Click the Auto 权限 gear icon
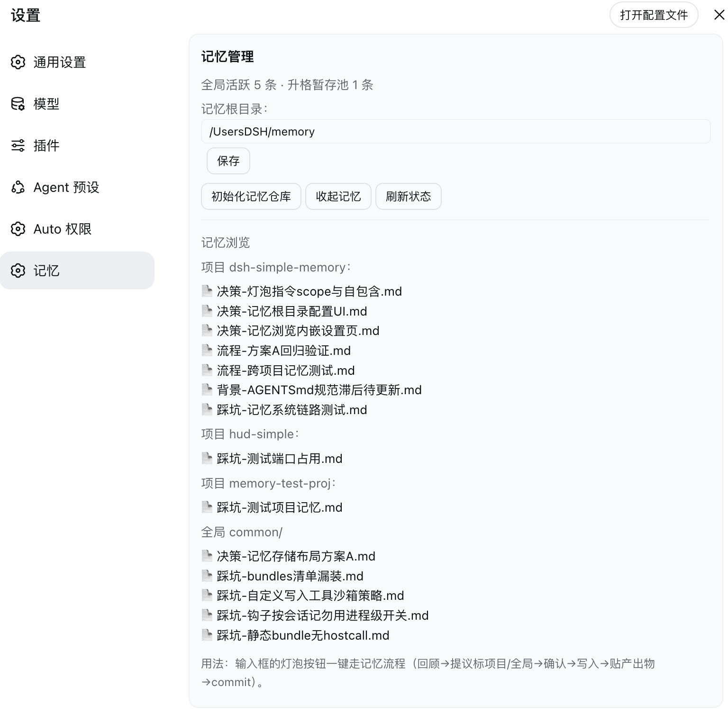Viewport: 728px width, 723px height. tap(18, 229)
